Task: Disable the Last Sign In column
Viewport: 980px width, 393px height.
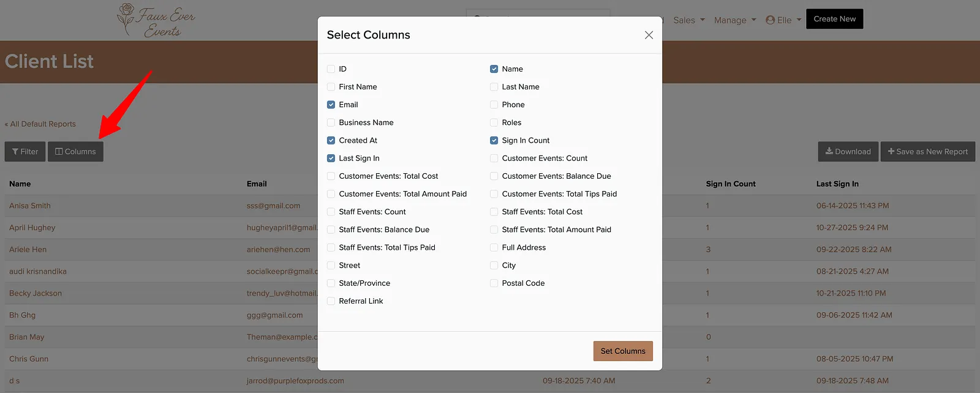Action: pyautogui.click(x=331, y=158)
